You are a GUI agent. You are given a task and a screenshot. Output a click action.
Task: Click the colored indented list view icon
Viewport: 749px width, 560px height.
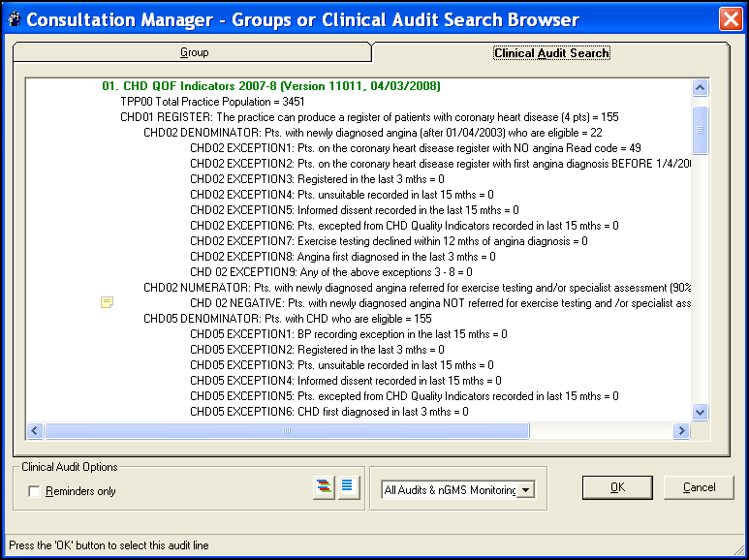tap(324, 488)
